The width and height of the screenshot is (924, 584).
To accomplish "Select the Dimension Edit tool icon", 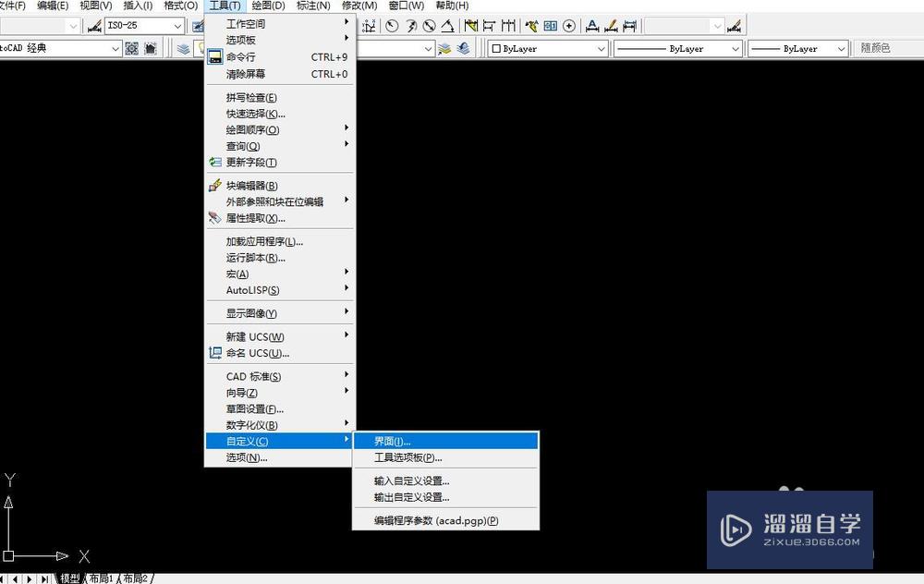I will 592,26.
